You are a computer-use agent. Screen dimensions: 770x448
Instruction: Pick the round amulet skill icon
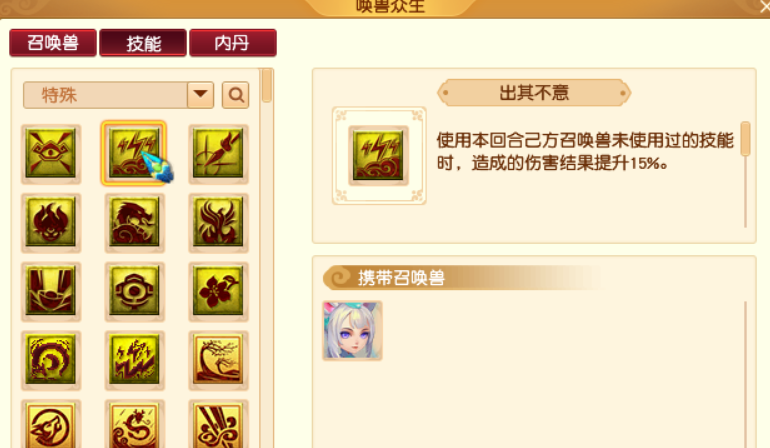coord(134,291)
